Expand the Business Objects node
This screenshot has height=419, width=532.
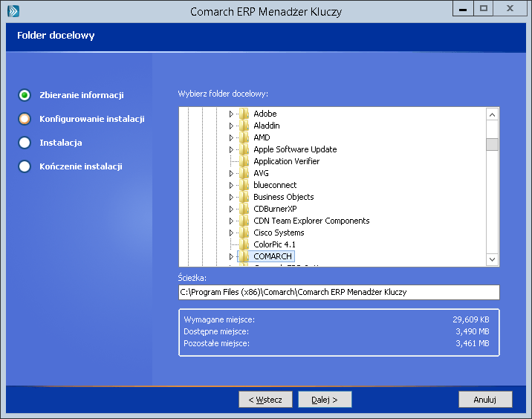point(231,197)
